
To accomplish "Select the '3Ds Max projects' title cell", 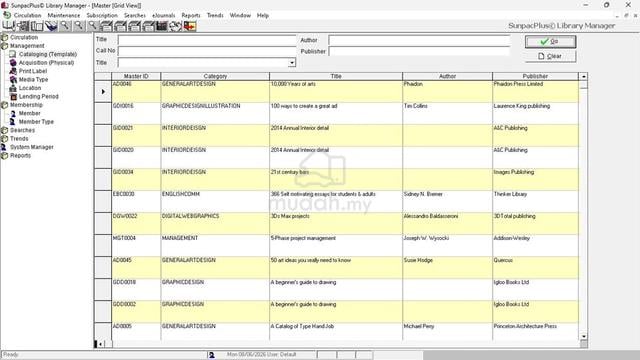I will tap(336, 224).
